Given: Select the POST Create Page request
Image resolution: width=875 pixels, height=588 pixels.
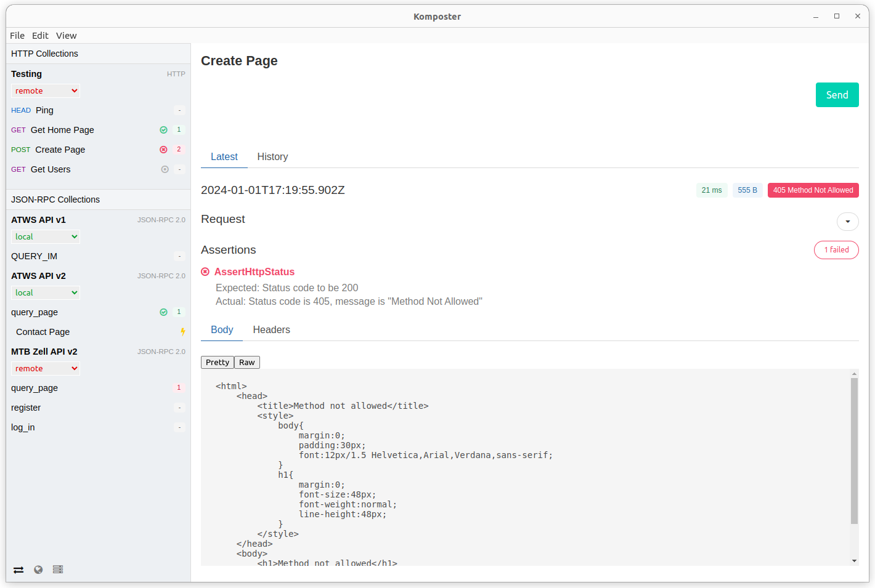Looking at the screenshot, I should (98, 150).
